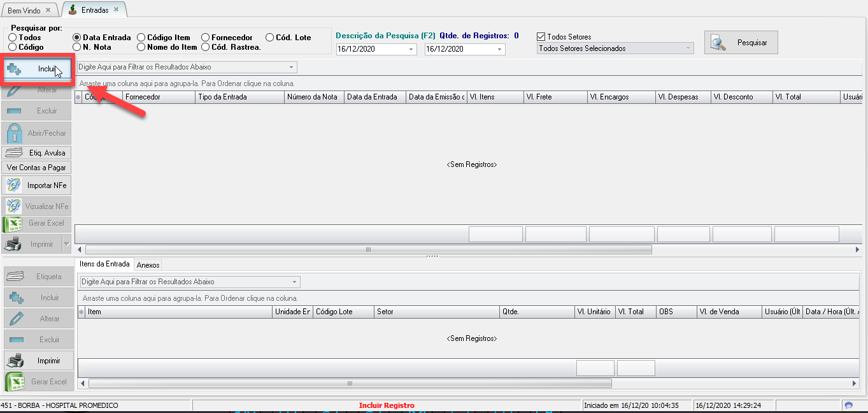
Task: Close the Entradas tab with its X
Action: [116, 10]
